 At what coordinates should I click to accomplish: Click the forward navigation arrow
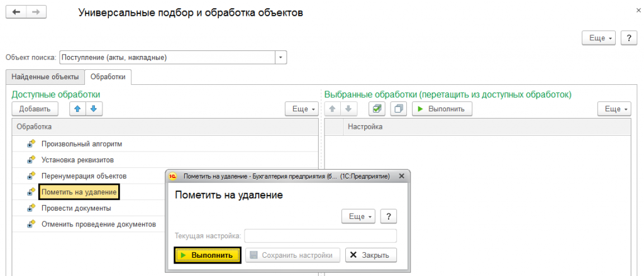click(36, 13)
